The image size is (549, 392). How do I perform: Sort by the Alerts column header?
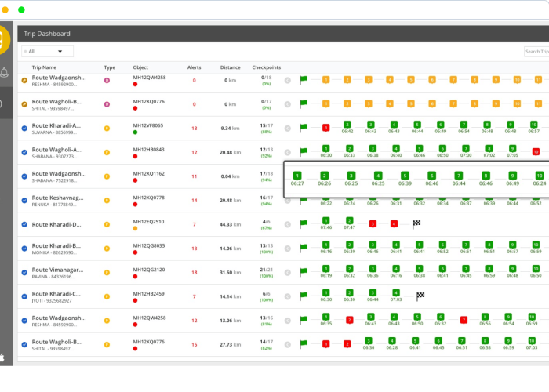pos(194,67)
